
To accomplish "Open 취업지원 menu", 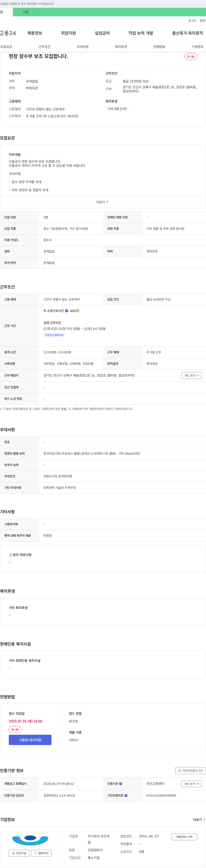I will pos(68,33).
